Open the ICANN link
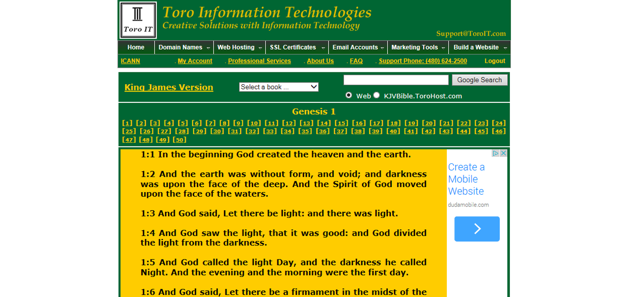The image size is (644, 297). (130, 61)
